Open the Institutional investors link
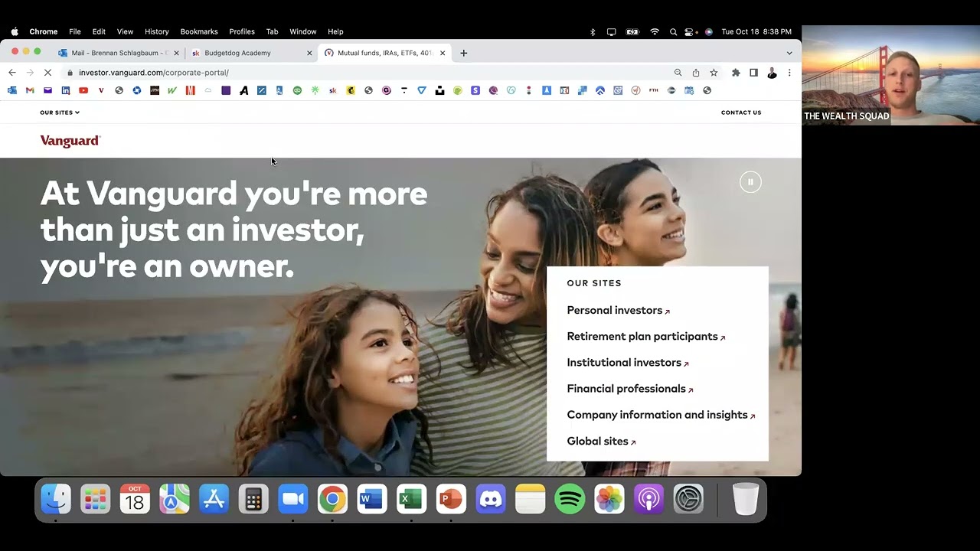 point(628,363)
